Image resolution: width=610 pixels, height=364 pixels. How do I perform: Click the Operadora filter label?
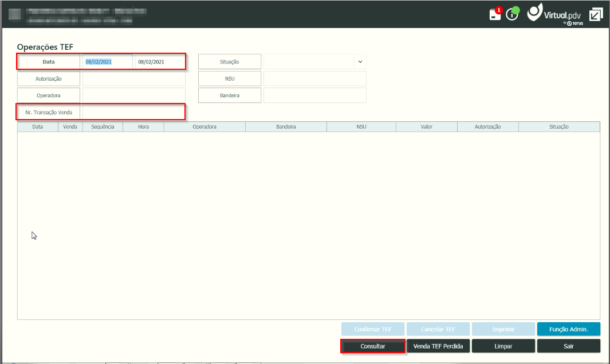pyautogui.click(x=49, y=95)
